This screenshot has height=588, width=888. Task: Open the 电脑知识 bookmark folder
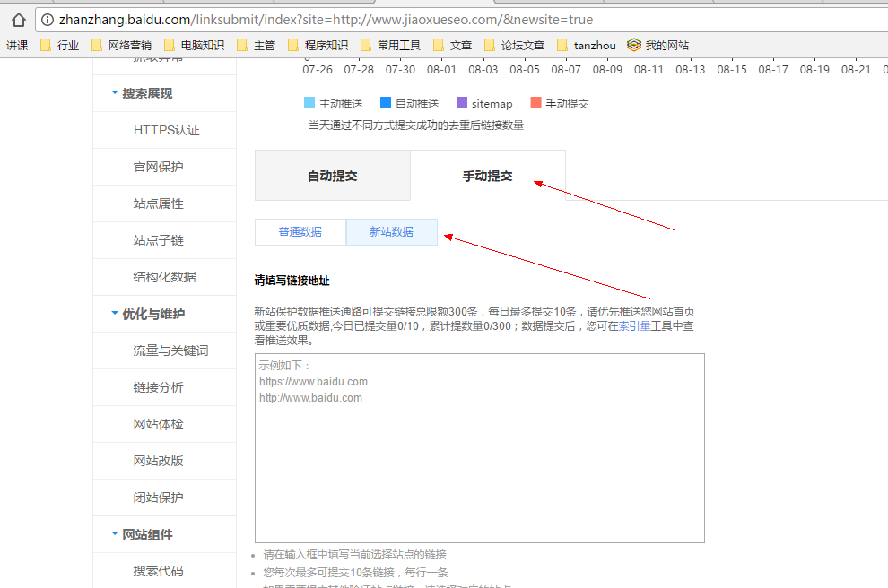(195, 46)
